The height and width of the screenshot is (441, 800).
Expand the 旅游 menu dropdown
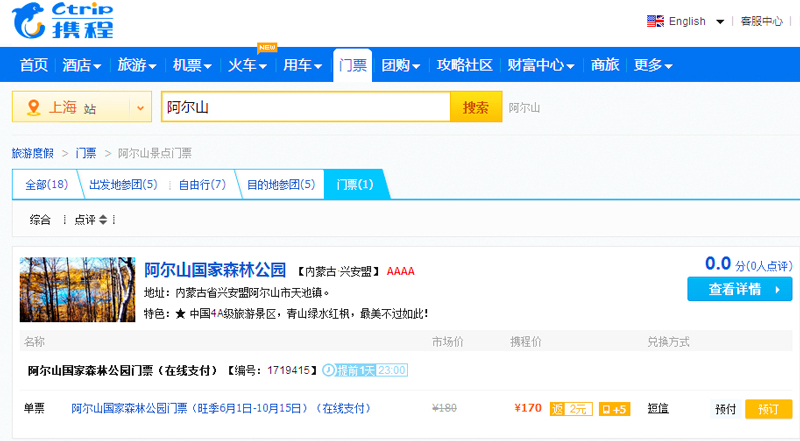[152, 66]
